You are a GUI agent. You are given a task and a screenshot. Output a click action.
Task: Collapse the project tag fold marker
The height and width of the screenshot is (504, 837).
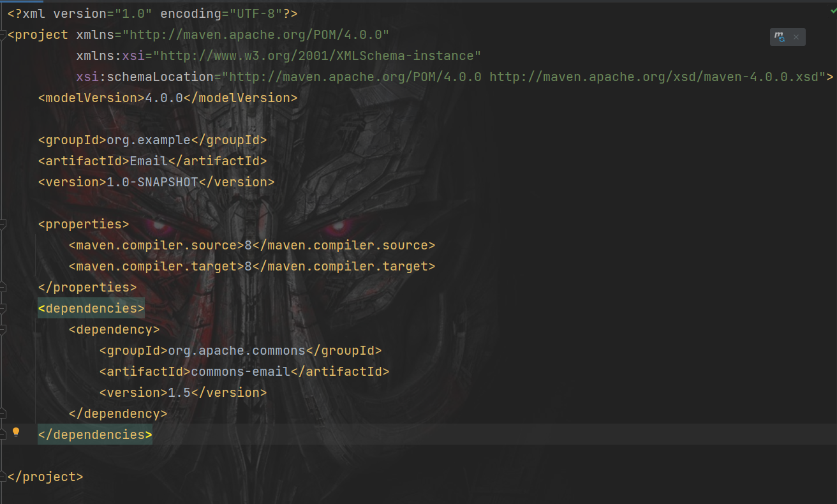click(x=3, y=35)
